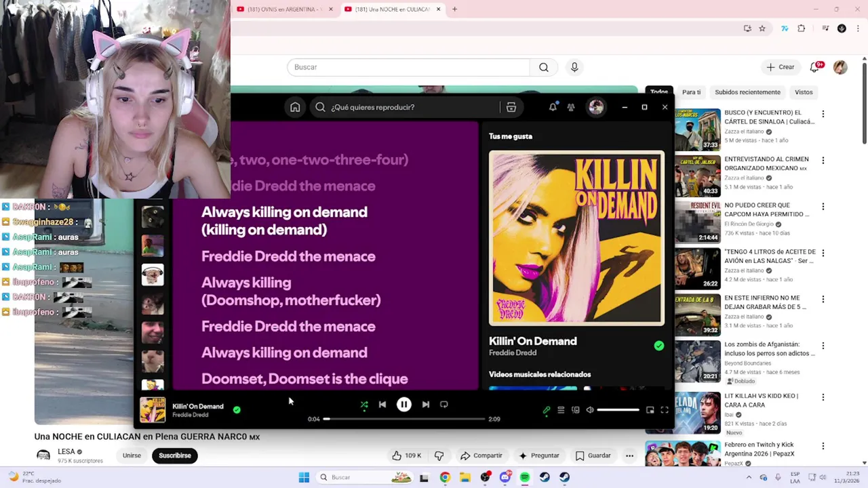The image size is (868, 488).
Task: Start YouTube voice search with the microphone
Action: pos(574,67)
